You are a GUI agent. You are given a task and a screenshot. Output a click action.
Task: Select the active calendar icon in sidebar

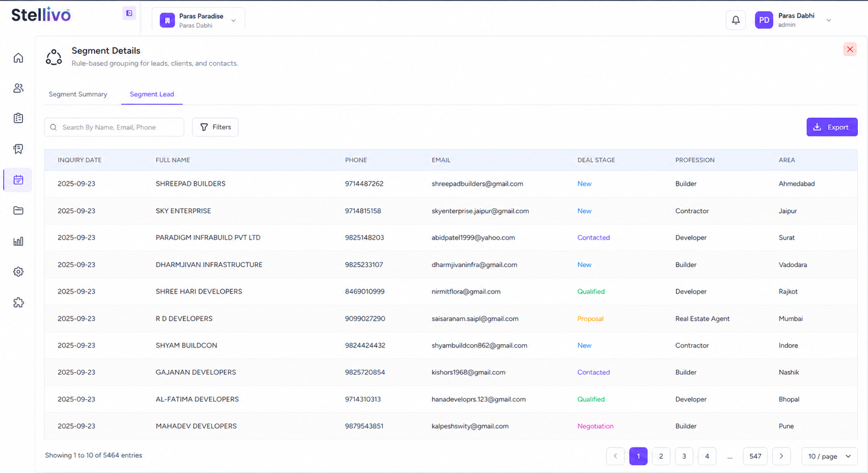[18, 180]
